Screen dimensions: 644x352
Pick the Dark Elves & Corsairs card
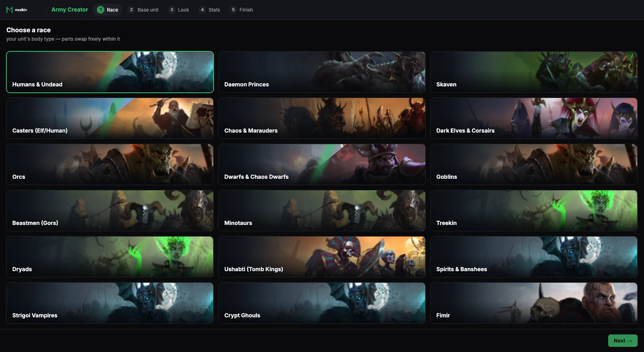[534, 118]
